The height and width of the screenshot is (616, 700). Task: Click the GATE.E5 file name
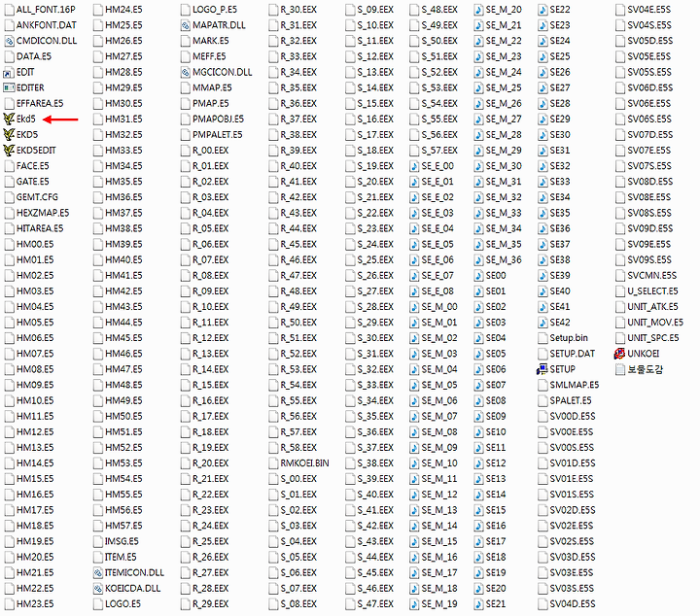[33, 182]
